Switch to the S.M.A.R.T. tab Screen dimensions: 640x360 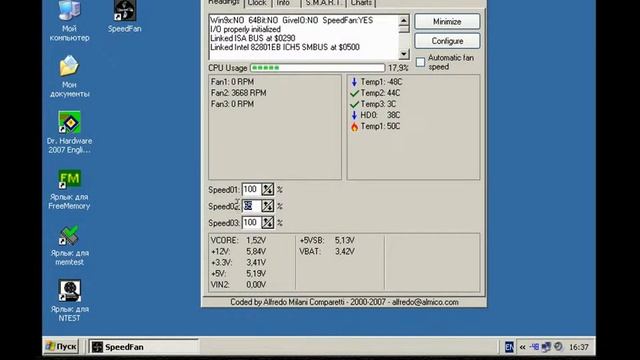[323, 3]
